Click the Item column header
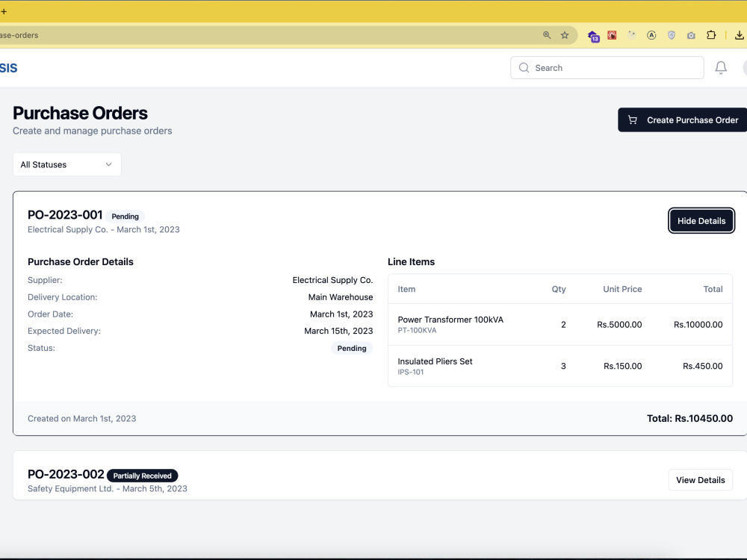This screenshot has height=560, width=747. (406, 289)
